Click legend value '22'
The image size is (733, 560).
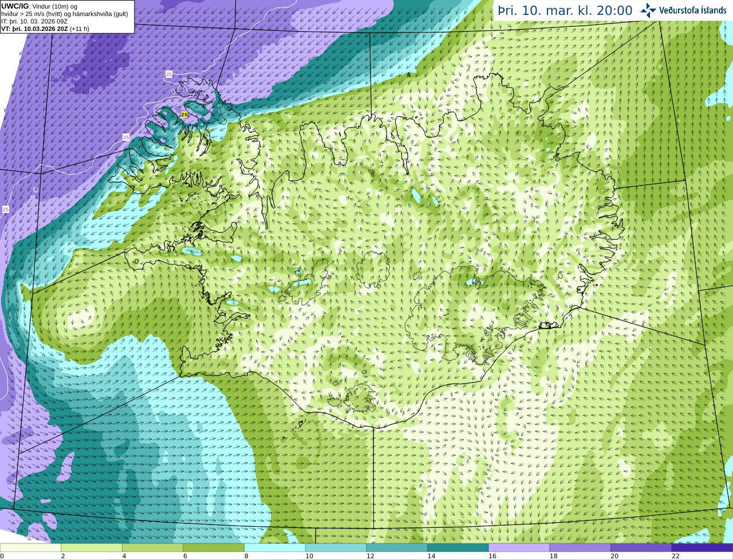coord(676,556)
